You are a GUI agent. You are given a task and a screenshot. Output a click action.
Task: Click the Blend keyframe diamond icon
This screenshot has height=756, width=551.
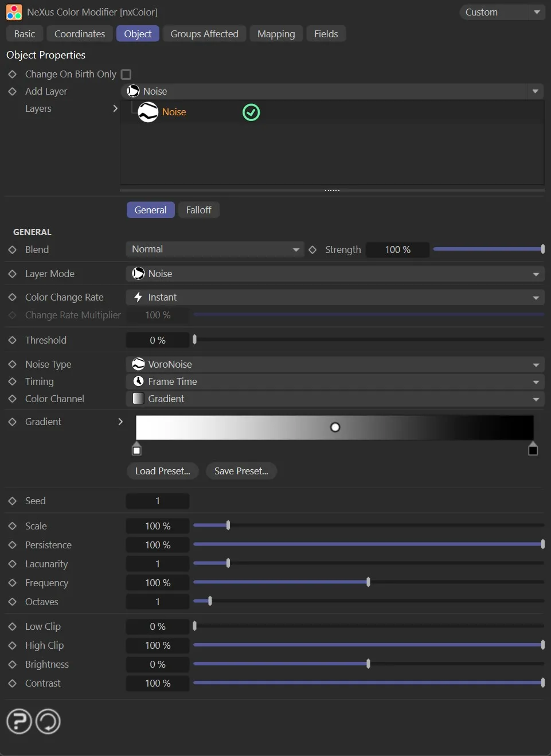12,250
